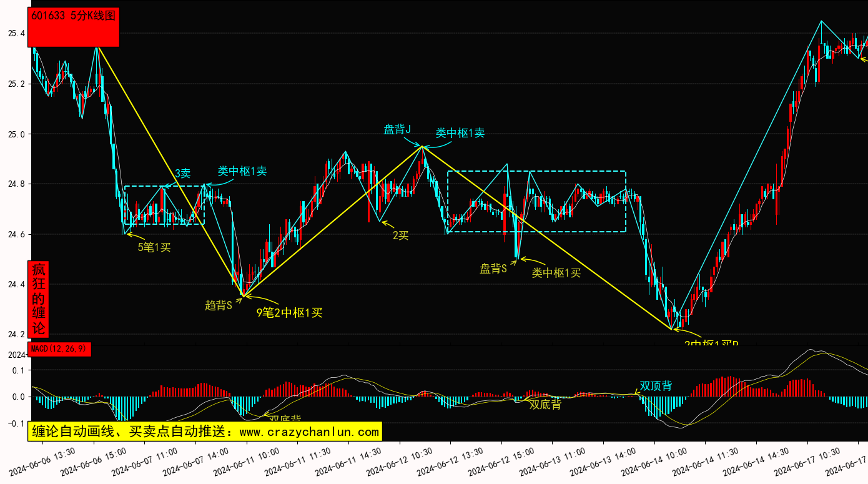Screen dimensions: 868x484
Task: Click the 601633 5分K线图 title box
Action: point(74,27)
